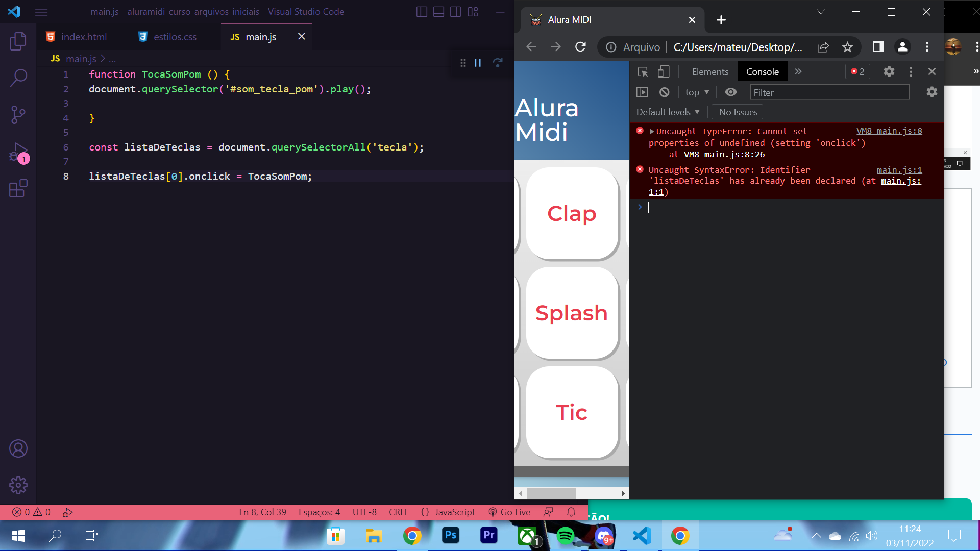Click the Ln 8, Col 39 status entry
The width and height of the screenshot is (980, 551).
[x=262, y=512]
